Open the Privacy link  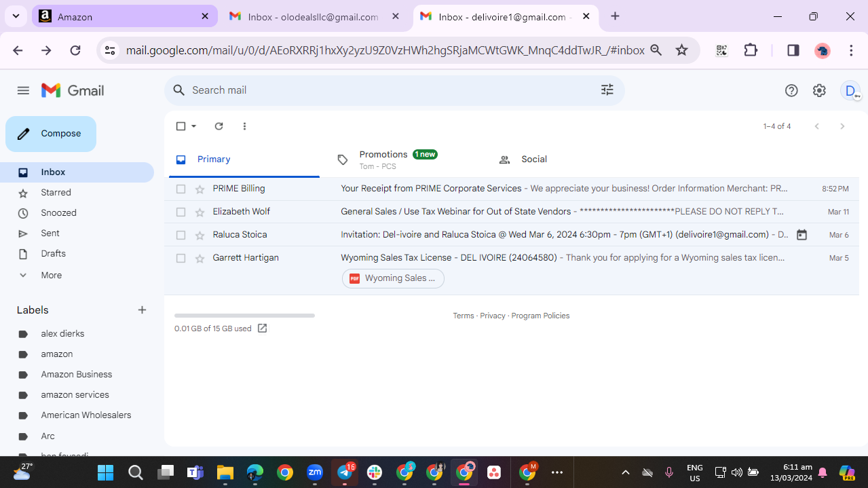coord(493,316)
